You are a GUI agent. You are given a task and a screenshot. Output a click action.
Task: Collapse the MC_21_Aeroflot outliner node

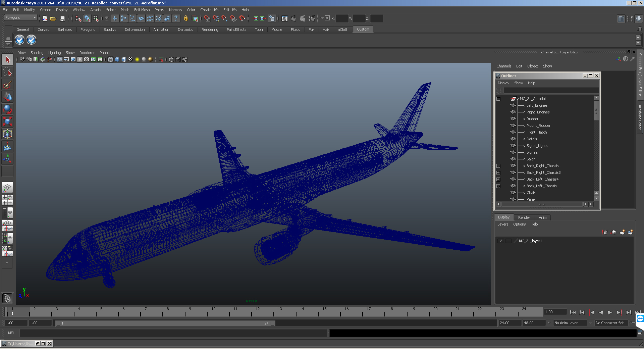coord(498,99)
